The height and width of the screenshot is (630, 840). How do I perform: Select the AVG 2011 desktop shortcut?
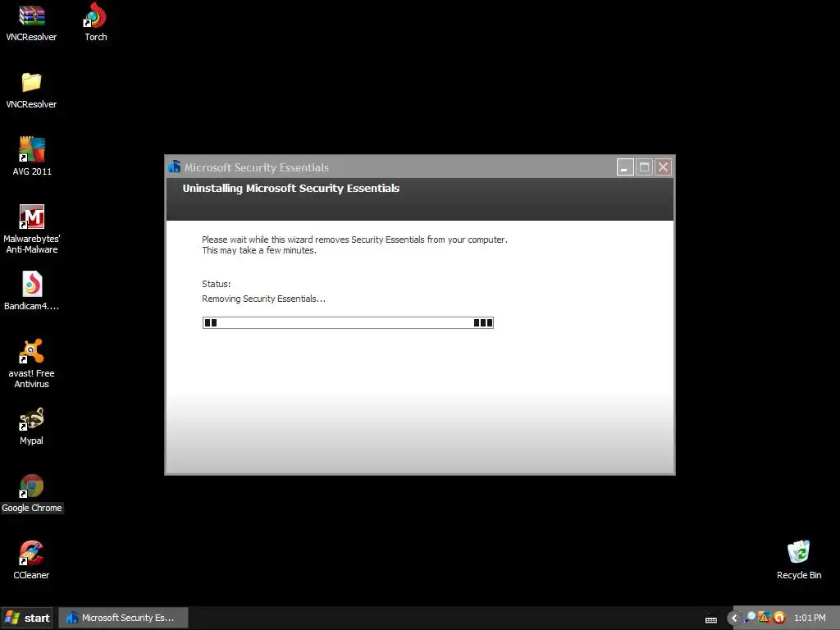point(32,149)
